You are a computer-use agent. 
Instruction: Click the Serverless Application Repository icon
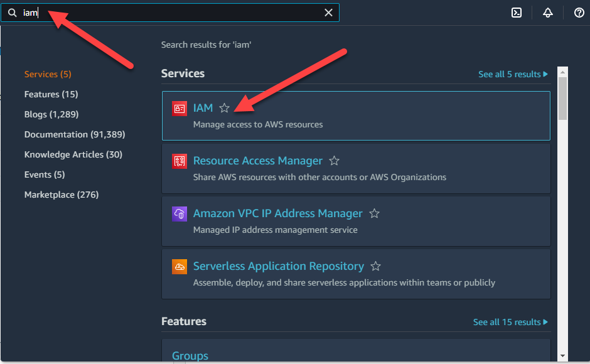(x=180, y=267)
